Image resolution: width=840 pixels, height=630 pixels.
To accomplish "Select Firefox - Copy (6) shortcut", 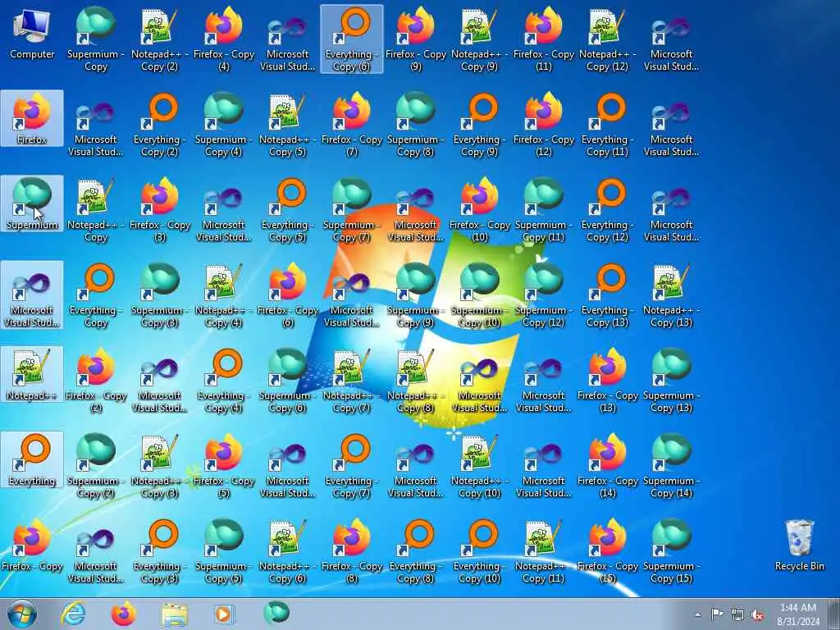I will [287, 295].
